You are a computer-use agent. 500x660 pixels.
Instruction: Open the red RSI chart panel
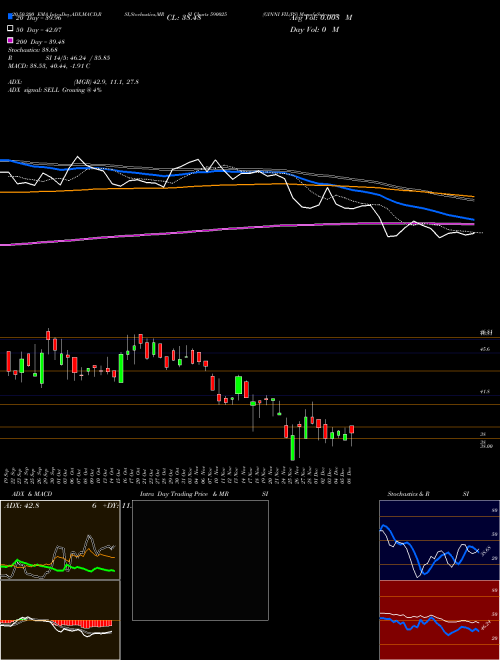439,620
